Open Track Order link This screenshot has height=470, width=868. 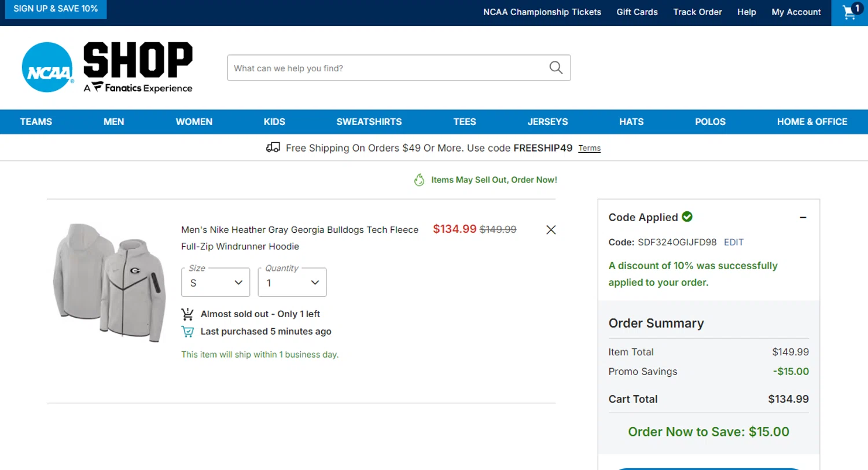[x=697, y=12]
